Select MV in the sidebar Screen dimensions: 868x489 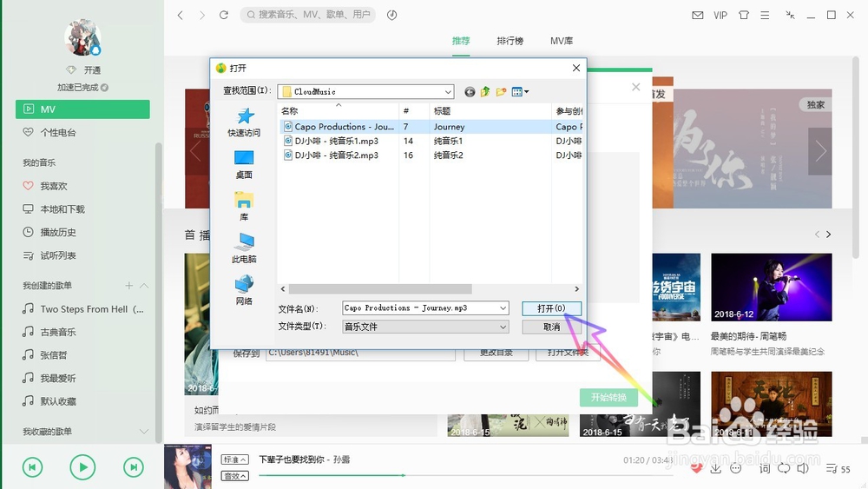coord(82,109)
